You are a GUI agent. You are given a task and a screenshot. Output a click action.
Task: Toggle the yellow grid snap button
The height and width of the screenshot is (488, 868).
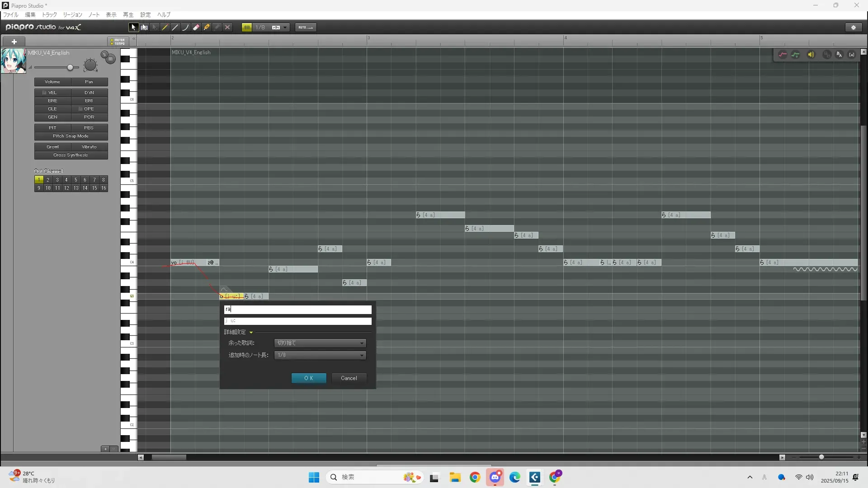coord(247,28)
